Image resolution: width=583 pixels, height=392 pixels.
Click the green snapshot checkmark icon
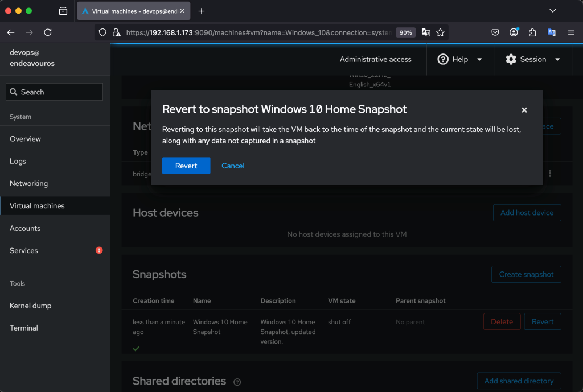pos(136,349)
